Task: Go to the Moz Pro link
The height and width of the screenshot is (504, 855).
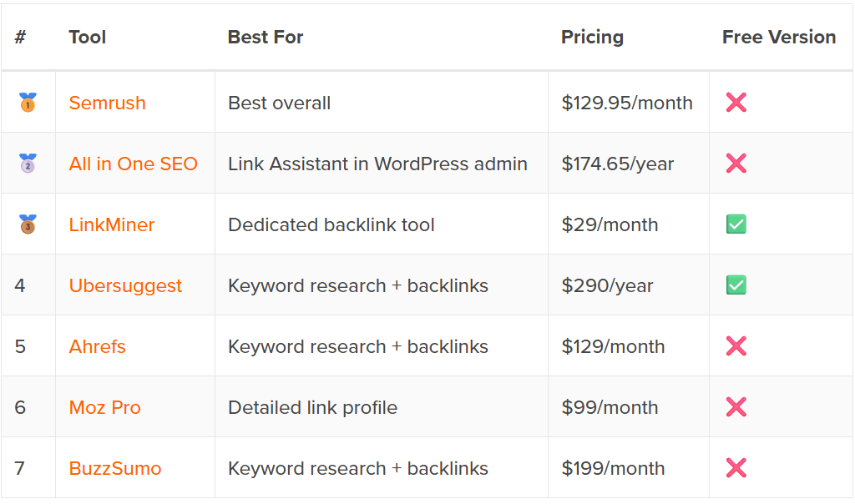Action: click(x=104, y=407)
